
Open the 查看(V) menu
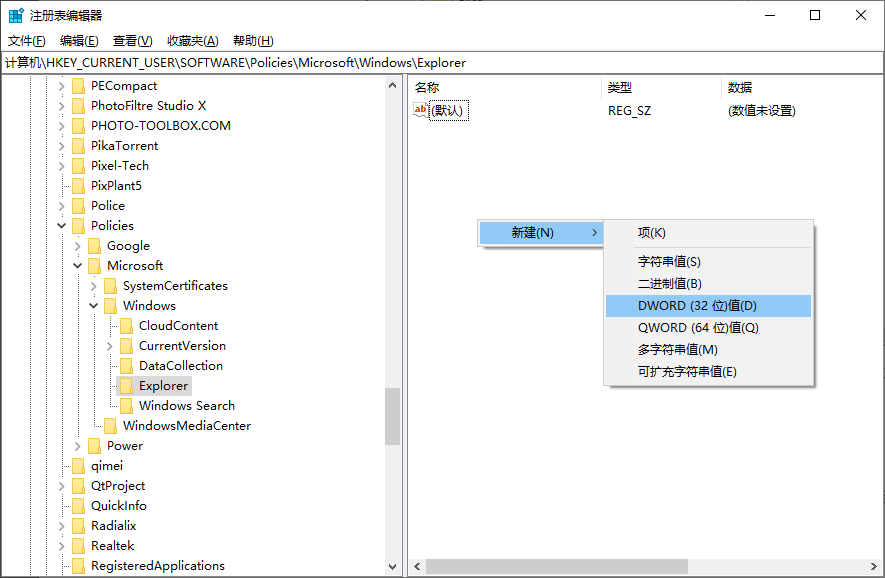pyautogui.click(x=132, y=41)
